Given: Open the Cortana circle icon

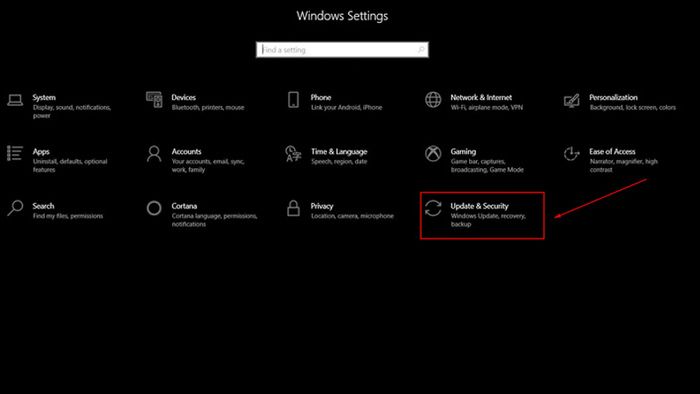Looking at the screenshot, I should click(x=154, y=208).
